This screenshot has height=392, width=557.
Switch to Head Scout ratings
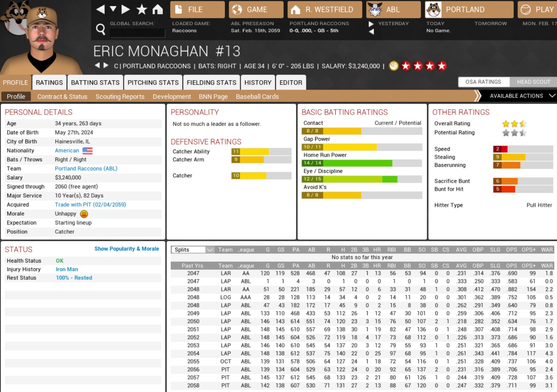click(x=533, y=82)
